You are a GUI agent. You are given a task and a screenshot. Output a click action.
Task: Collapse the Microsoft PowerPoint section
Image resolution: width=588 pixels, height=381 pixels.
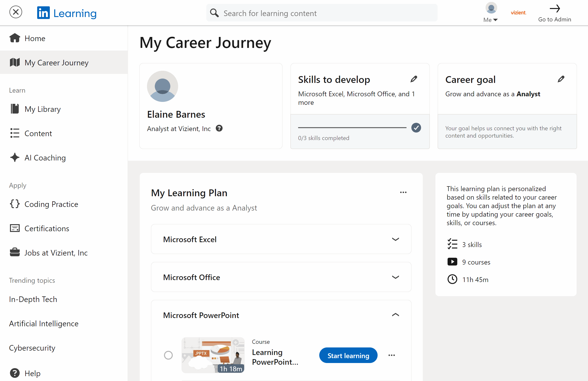pyautogui.click(x=395, y=315)
